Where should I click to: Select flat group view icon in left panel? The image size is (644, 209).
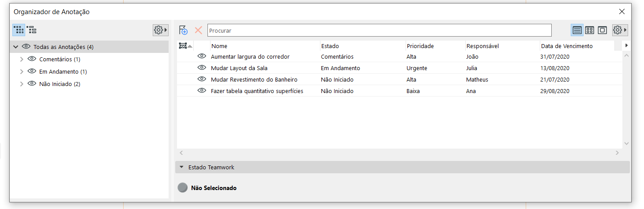[19, 30]
